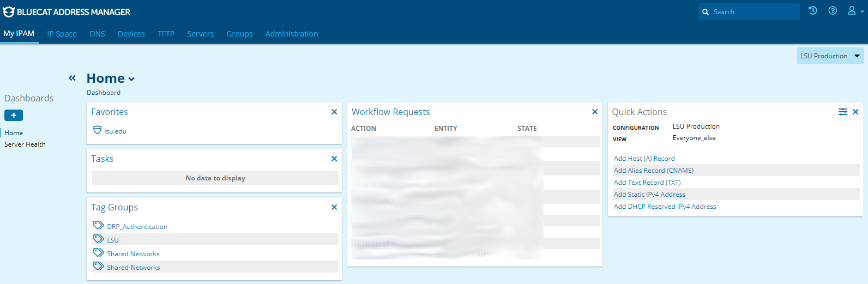Click the Quick Actions widget title

[640, 112]
